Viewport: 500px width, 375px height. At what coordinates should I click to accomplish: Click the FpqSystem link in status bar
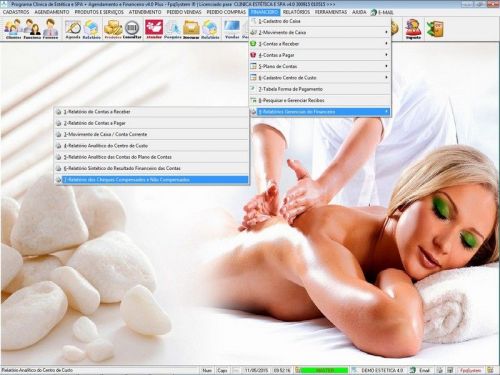[x=470, y=370]
